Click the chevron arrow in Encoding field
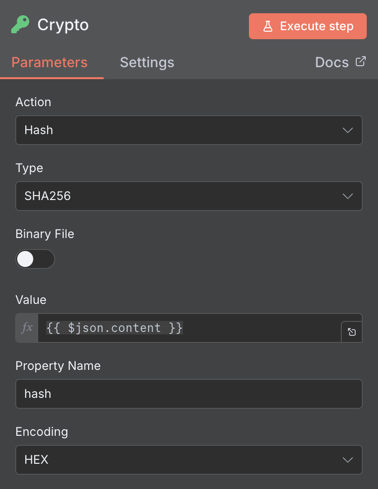 (348, 460)
